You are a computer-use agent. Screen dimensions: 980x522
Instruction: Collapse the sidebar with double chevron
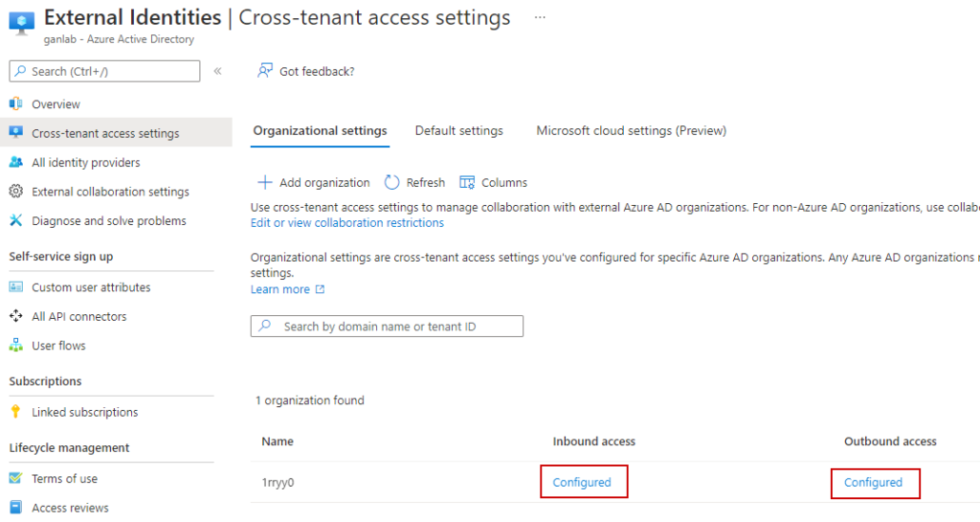click(x=217, y=71)
